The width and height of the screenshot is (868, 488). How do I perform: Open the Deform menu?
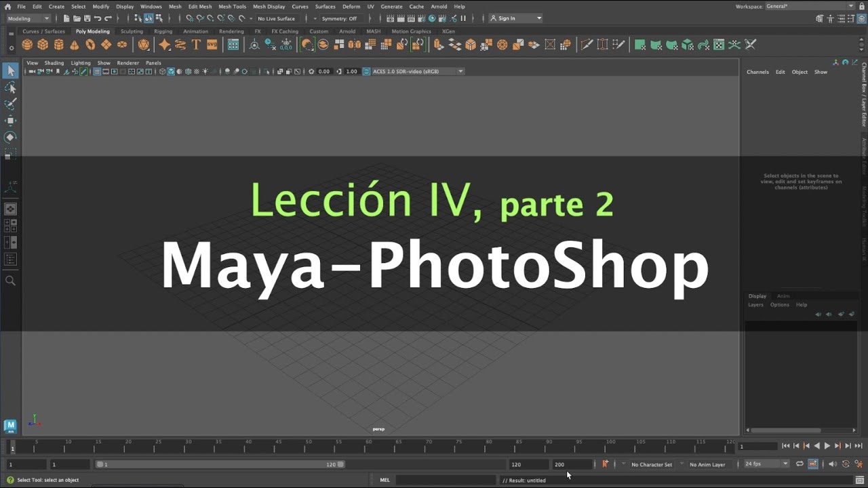(351, 6)
